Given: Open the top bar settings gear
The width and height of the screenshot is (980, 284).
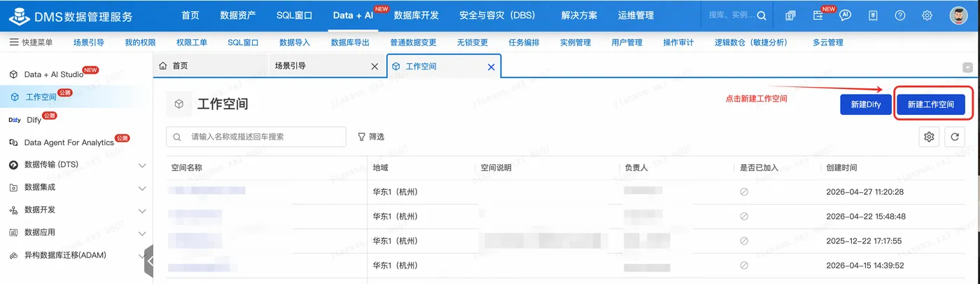Looking at the screenshot, I should click(x=927, y=15).
